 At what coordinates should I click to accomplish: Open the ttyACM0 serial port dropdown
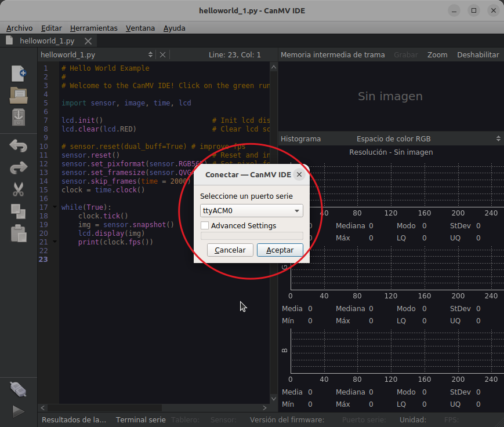(251, 211)
